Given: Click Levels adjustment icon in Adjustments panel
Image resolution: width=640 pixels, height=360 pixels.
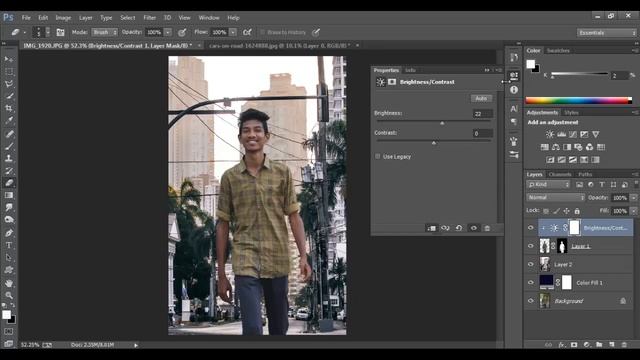Looking at the screenshot, I should 562,134.
